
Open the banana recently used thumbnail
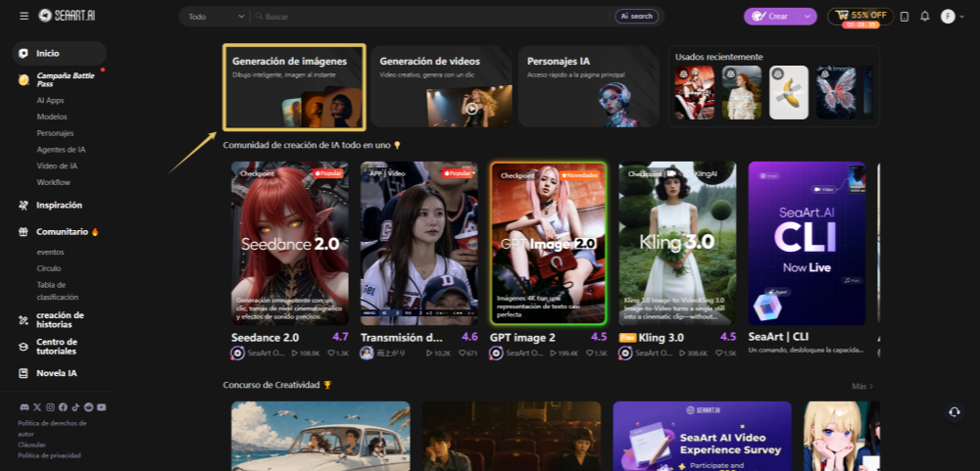[x=789, y=92]
